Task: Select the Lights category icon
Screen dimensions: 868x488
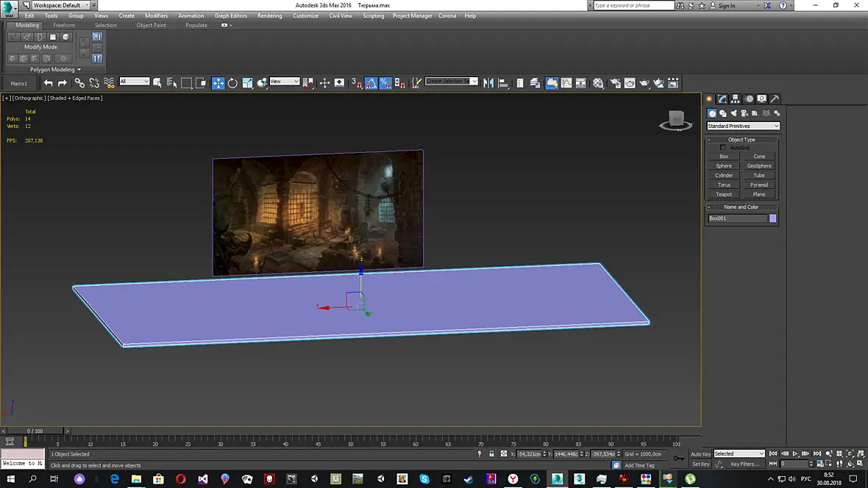Action: [x=733, y=113]
